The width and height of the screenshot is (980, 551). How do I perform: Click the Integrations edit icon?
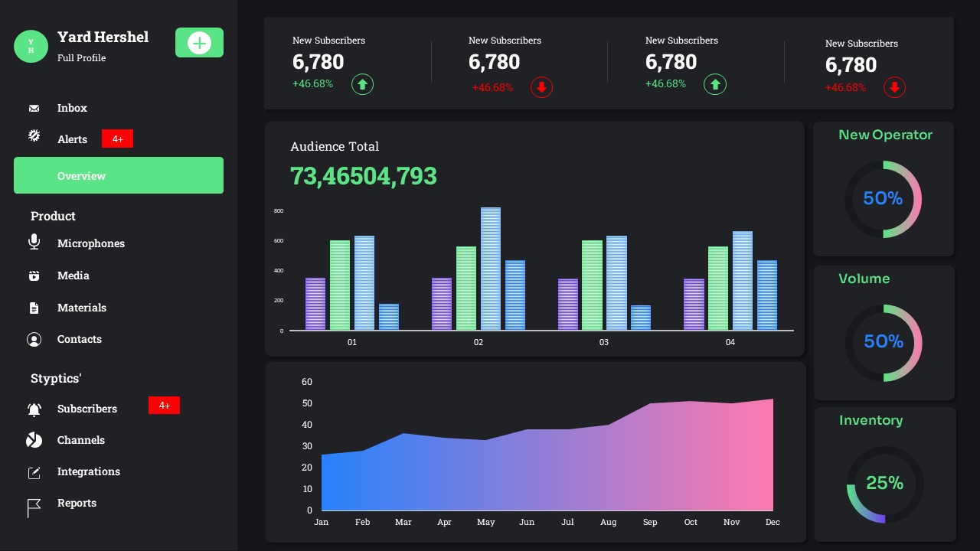coord(34,472)
